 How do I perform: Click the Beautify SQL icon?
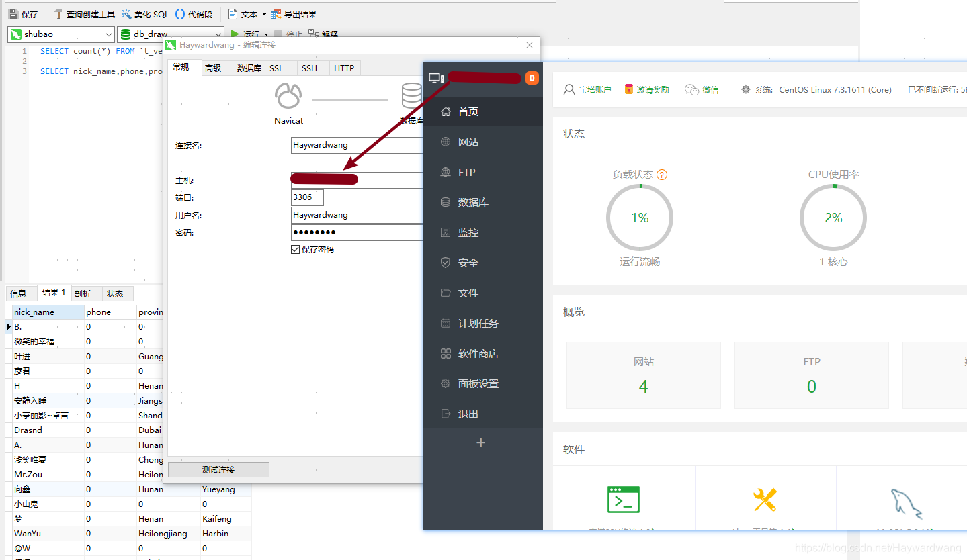[126, 14]
